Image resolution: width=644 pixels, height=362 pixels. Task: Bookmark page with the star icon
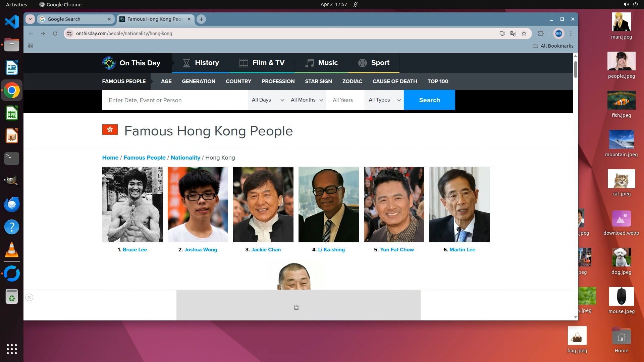[524, 34]
